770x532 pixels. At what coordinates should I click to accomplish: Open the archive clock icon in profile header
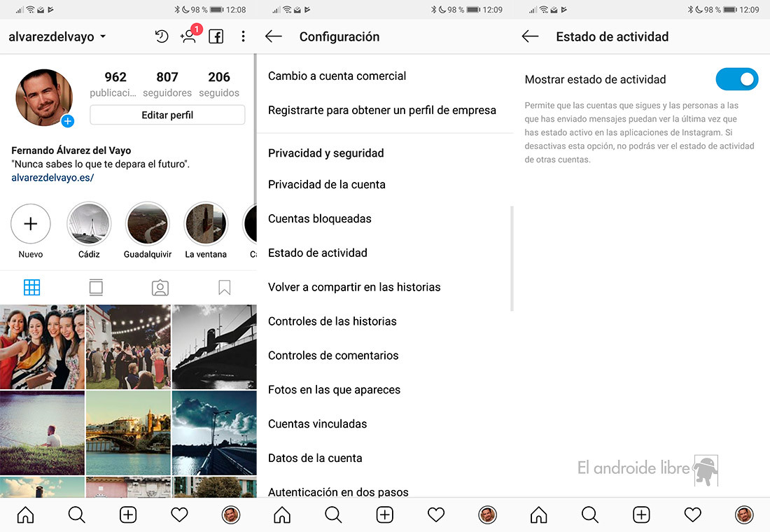click(162, 37)
